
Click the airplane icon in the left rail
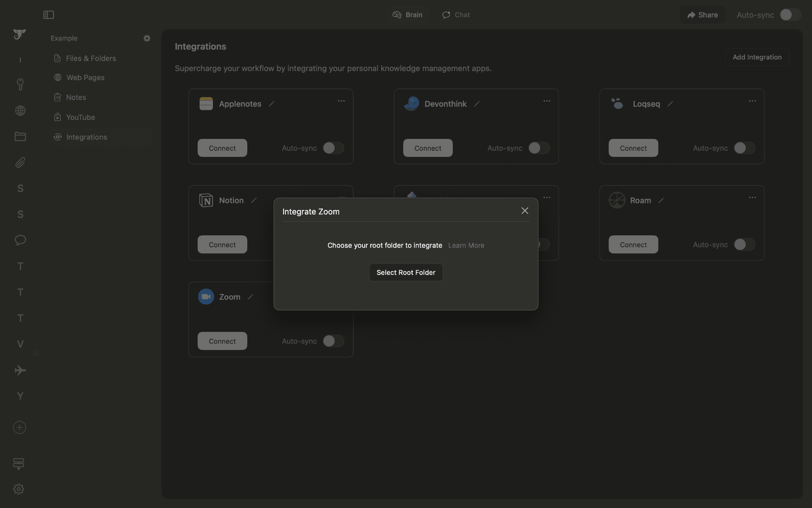19,370
